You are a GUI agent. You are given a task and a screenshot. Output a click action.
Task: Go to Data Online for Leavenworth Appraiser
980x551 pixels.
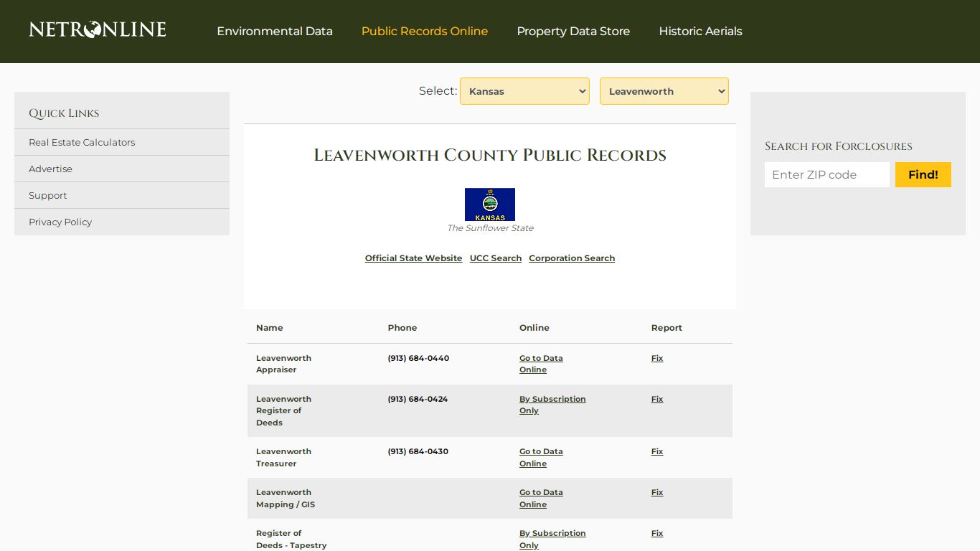coord(541,364)
